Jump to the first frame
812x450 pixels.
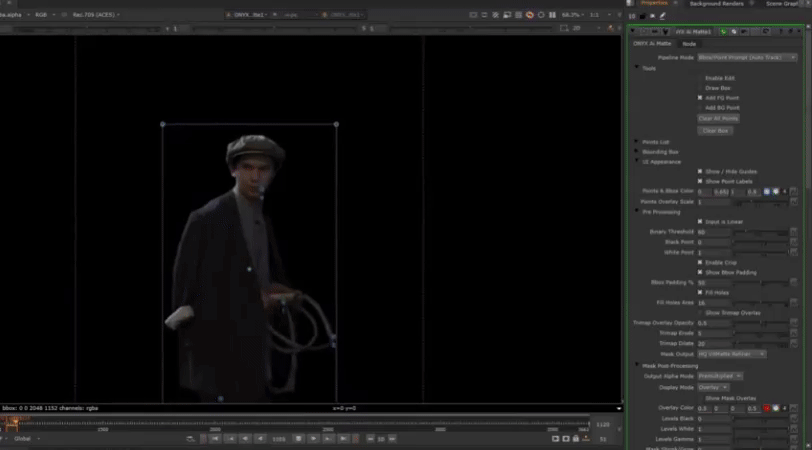215,439
